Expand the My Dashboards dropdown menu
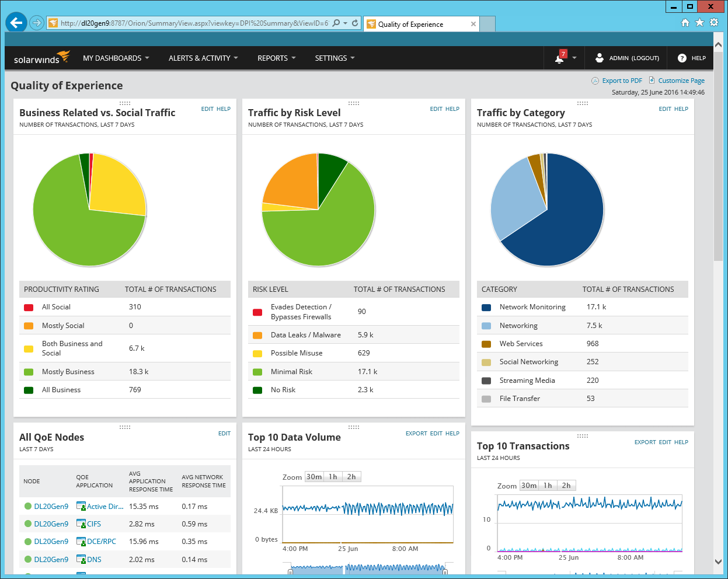This screenshot has height=579, width=728. click(116, 58)
